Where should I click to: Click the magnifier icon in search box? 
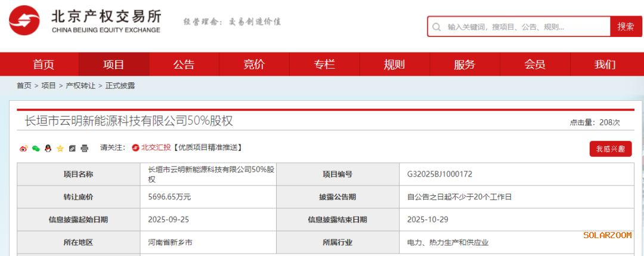[x=437, y=27]
